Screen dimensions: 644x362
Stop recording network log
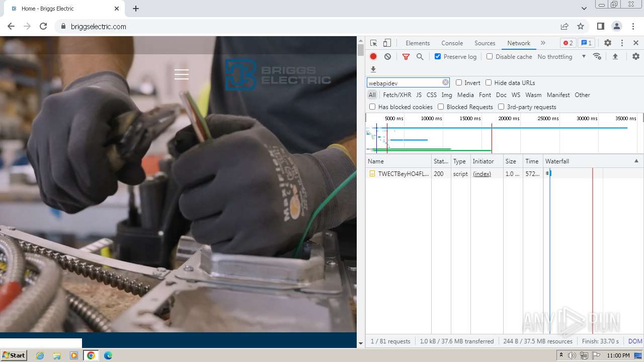pyautogui.click(x=373, y=57)
